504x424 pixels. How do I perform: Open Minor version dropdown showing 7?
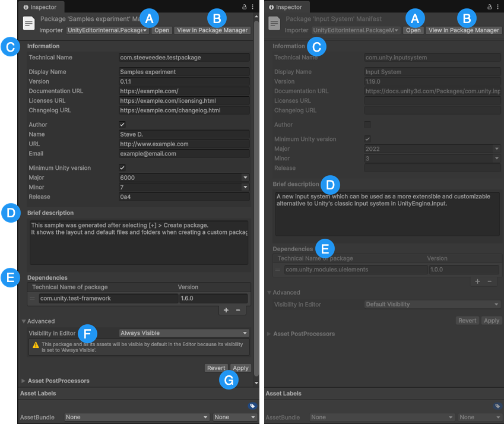(x=184, y=187)
